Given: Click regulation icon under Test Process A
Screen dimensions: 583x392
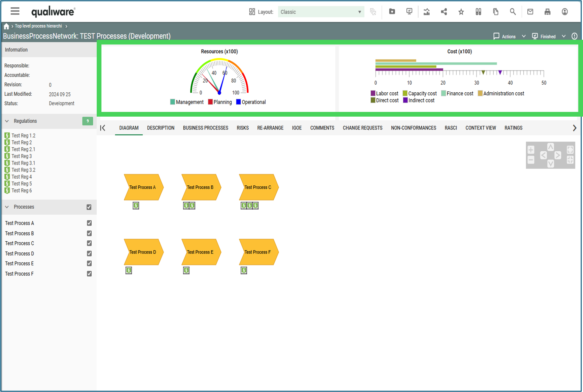Looking at the screenshot, I should click(x=136, y=206).
